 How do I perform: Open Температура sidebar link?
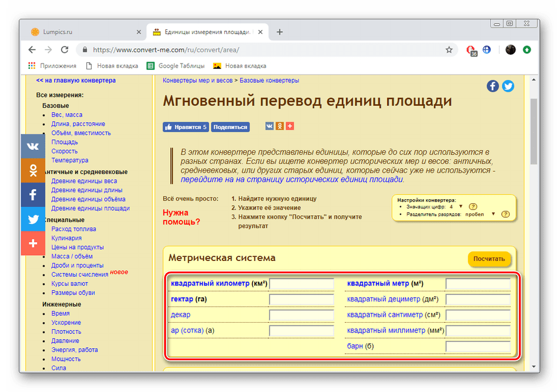coord(70,160)
